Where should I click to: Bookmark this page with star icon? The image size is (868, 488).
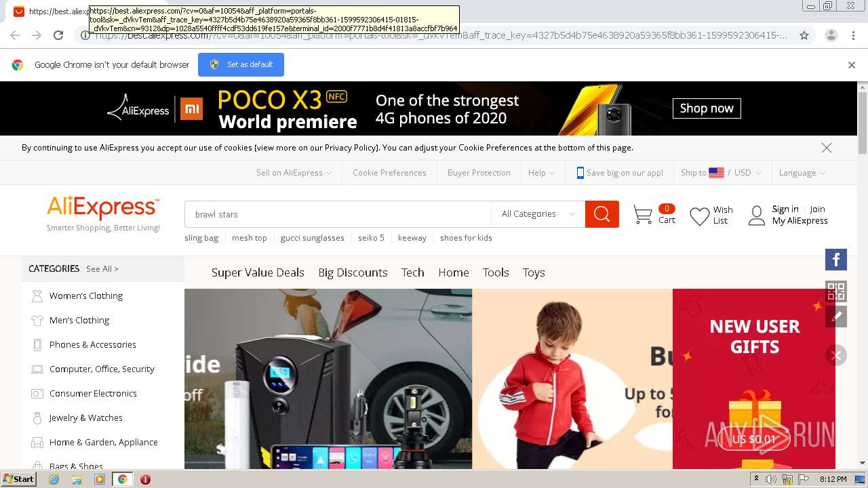pos(804,35)
